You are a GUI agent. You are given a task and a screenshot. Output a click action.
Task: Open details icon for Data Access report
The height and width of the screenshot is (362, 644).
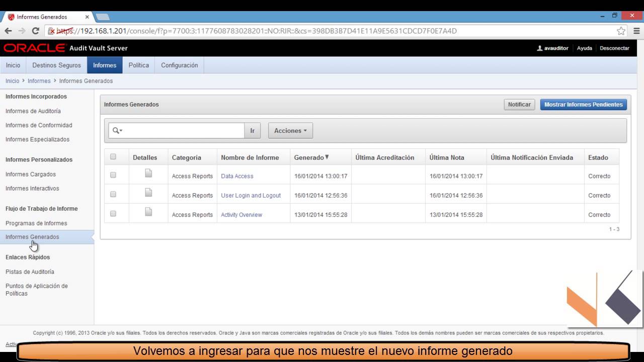[148, 173]
